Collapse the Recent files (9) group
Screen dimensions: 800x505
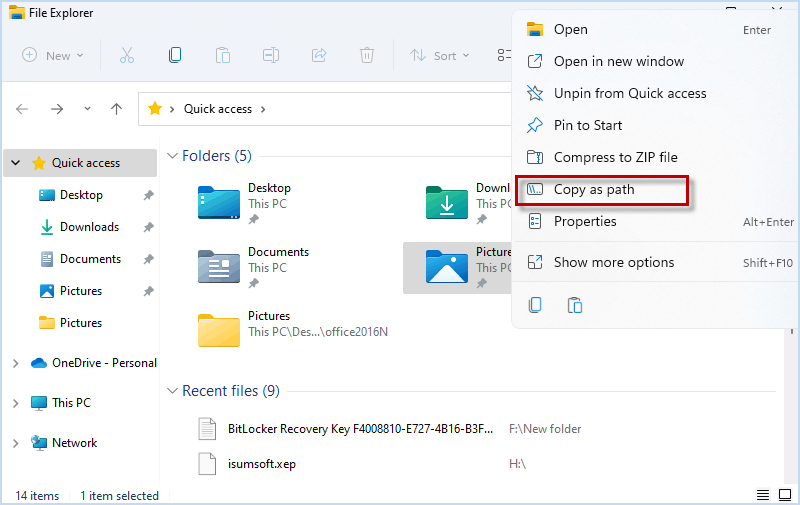pyautogui.click(x=172, y=391)
